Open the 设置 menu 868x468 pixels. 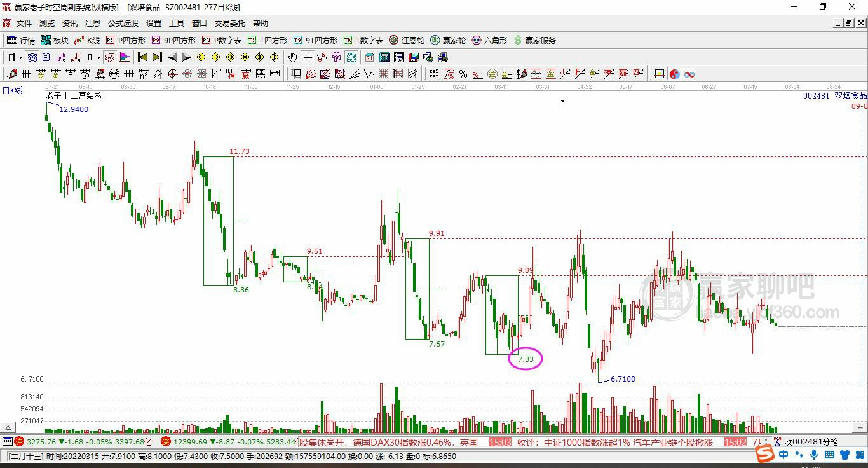coord(154,23)
